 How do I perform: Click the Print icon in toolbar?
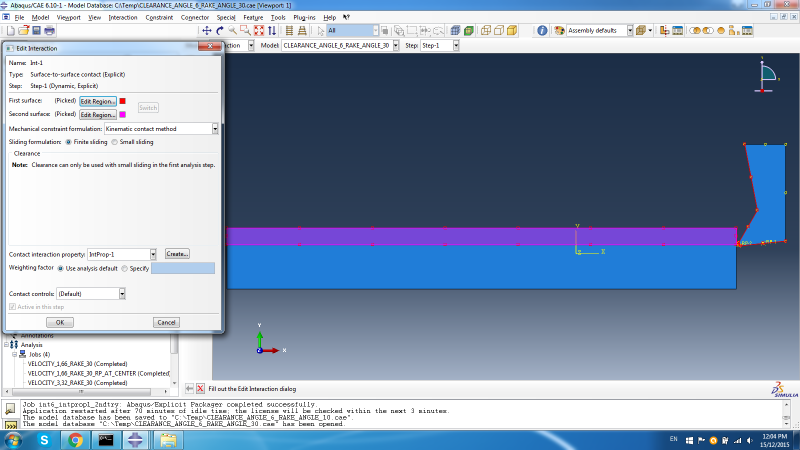[x=49, y=31]
